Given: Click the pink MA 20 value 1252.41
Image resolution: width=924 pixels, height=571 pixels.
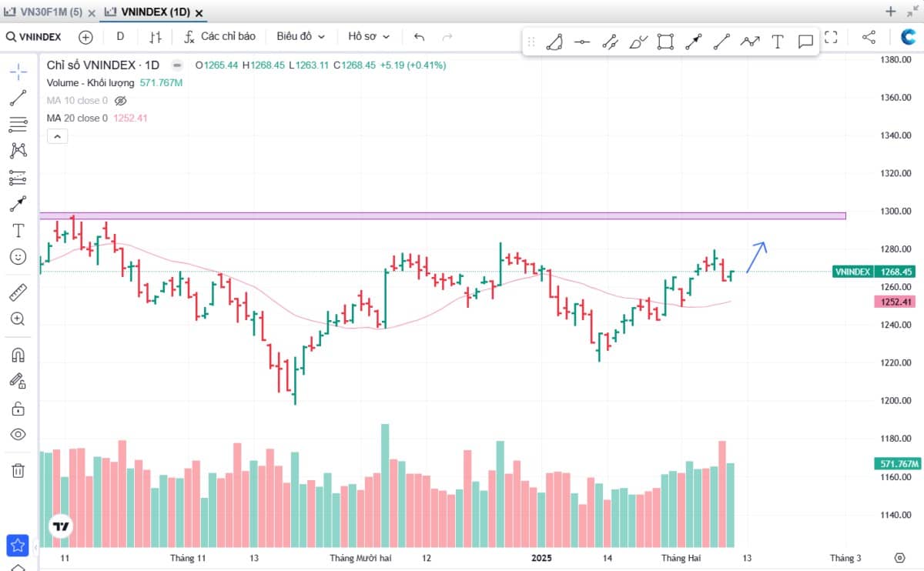Looking at the screenshot, I should point(130,119).
